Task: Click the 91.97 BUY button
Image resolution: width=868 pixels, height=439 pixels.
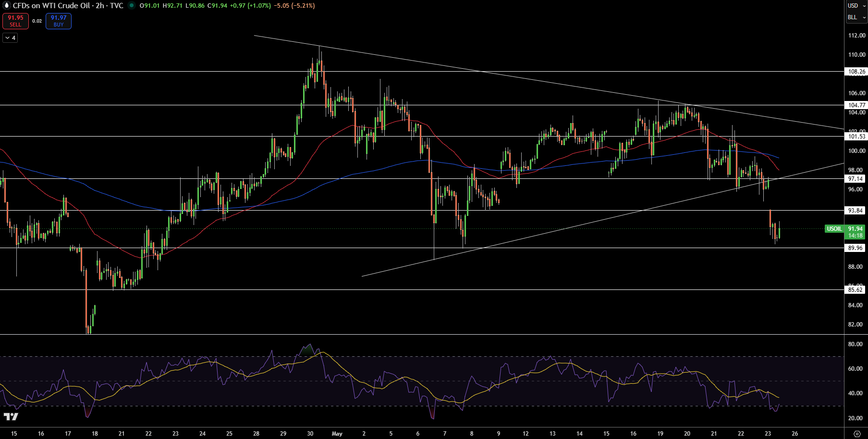Action: [59, 21]
